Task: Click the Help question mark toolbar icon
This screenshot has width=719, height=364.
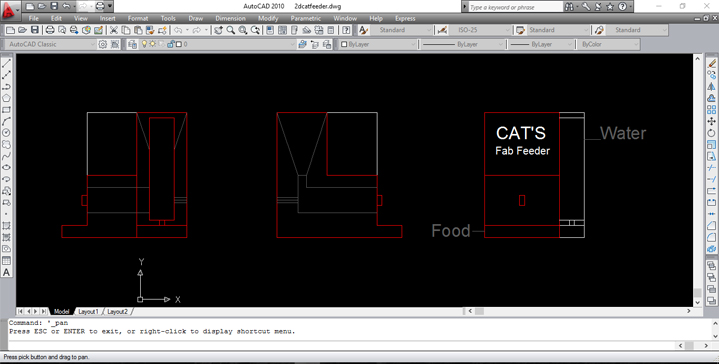Action: point(346,30)
